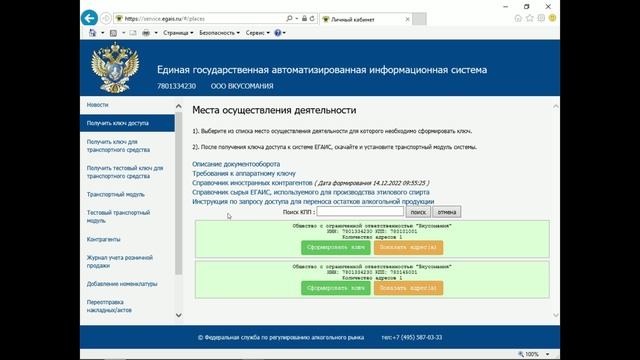
Task: Open the browser Home icon
Action: point(518,18)
